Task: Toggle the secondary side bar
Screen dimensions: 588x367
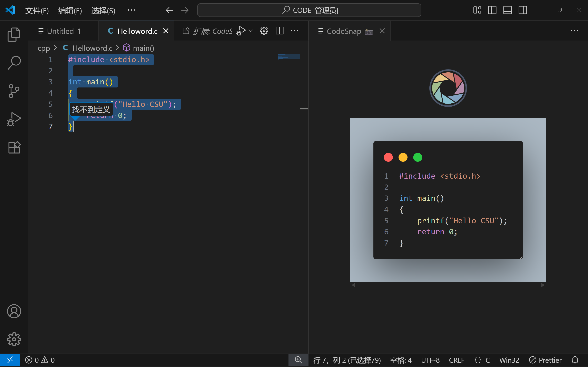Action: [x=523, y=10]
